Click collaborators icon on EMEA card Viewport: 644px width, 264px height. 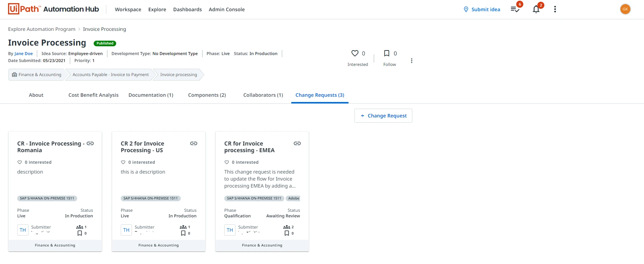(287, 227)
